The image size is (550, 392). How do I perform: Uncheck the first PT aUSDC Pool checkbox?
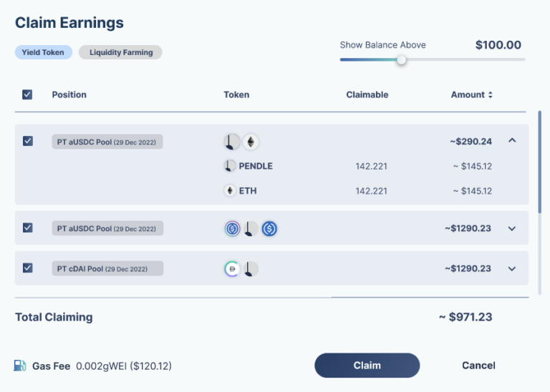point(27,142)
